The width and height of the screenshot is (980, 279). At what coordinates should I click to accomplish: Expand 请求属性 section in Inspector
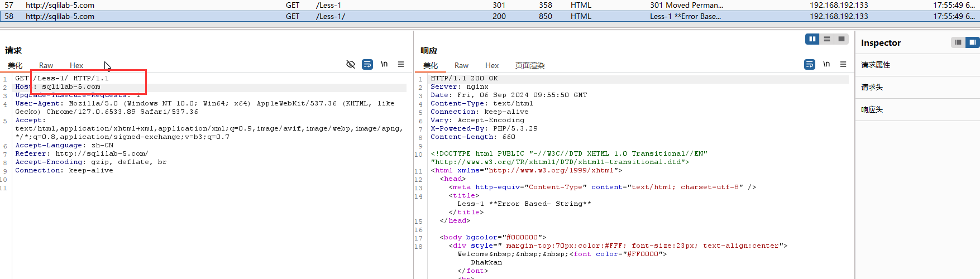[876, 65]
